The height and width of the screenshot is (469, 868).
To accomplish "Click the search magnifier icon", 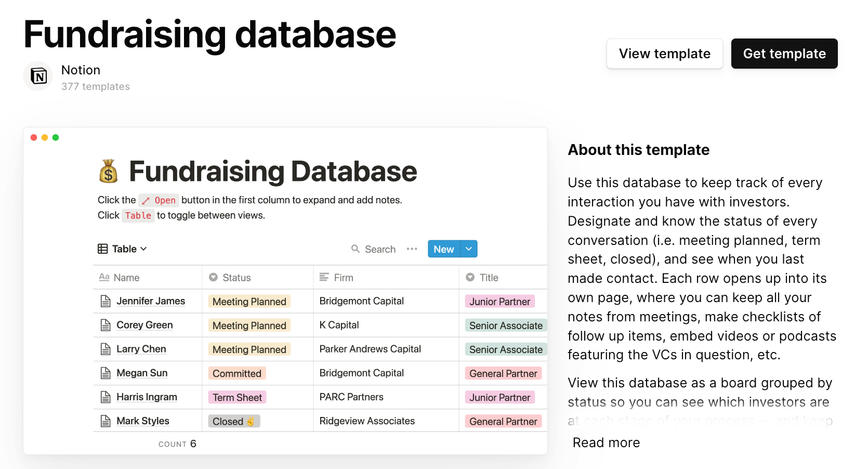I will (356, 249).
